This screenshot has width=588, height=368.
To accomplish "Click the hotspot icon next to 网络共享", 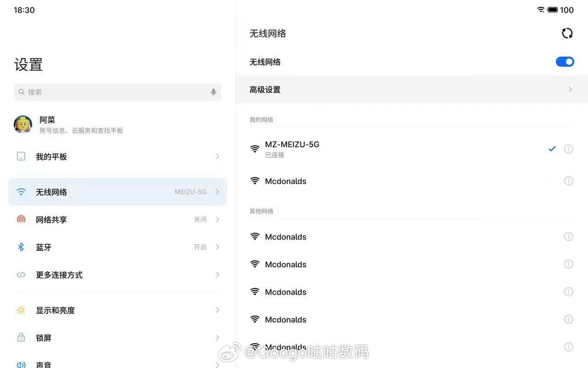I will [x=21, y=219].
